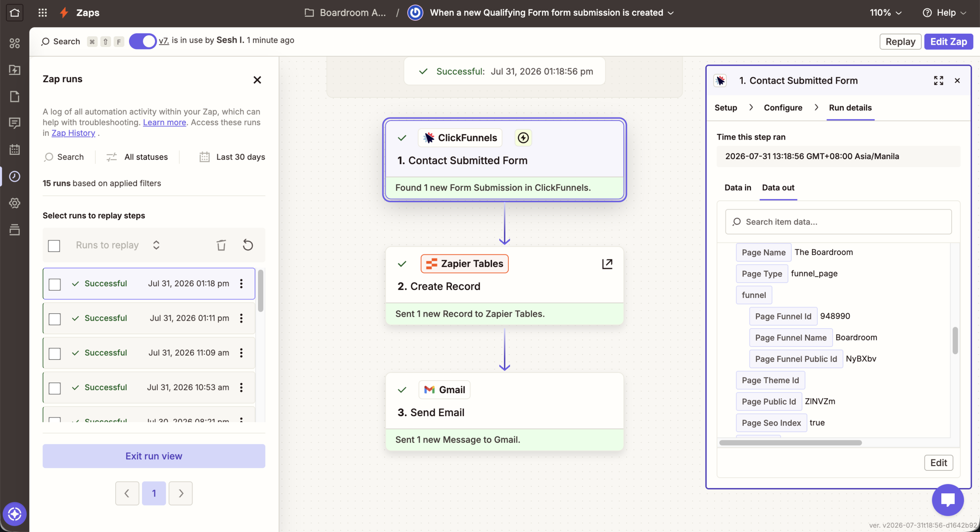Open the All statuses filter
Screen dimensions: 980x532
tap(137, 157)
